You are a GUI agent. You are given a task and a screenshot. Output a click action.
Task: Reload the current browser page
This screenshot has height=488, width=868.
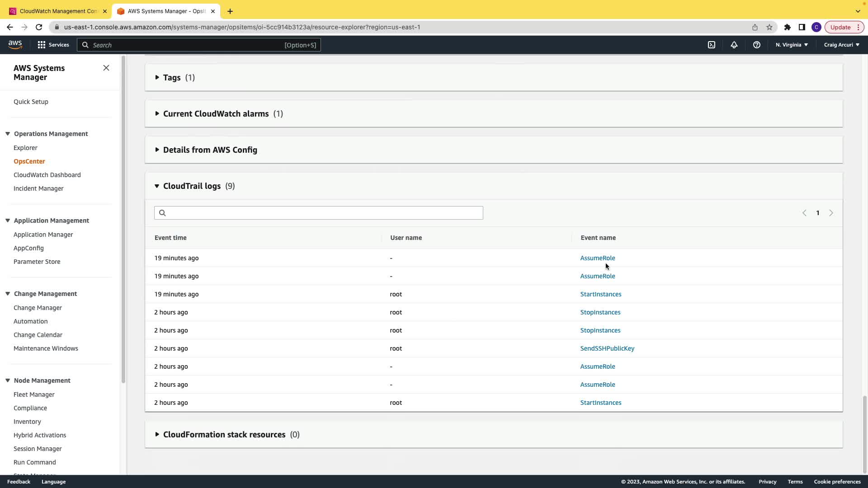(x=39, y=27)
